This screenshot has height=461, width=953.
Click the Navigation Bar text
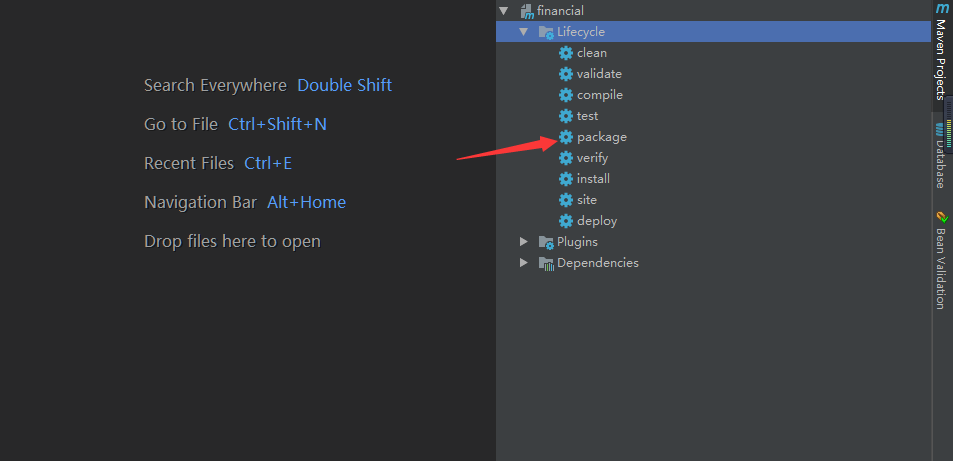[201, 202]
